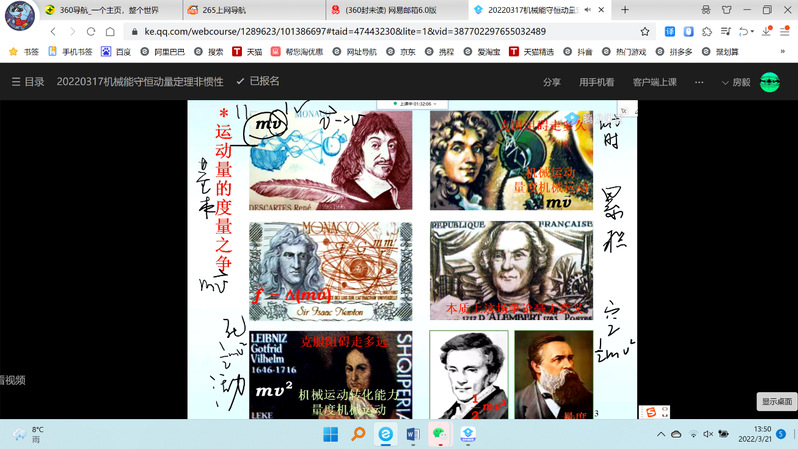
Task: Toggle system volume mute in the tray
Action: pos(708,434)
